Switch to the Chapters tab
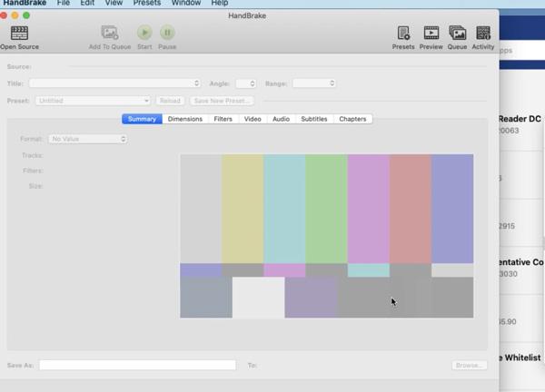The width and height of the screenshot is (545, 392). 352,119
